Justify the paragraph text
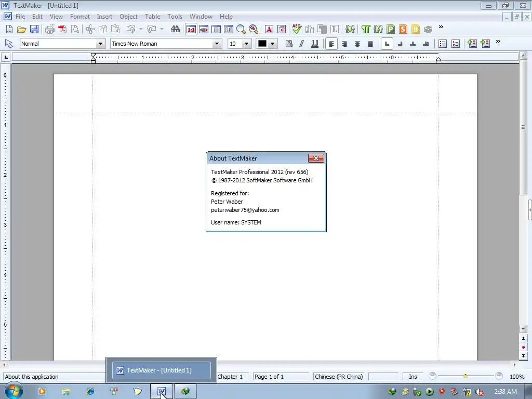 point(370,44)
